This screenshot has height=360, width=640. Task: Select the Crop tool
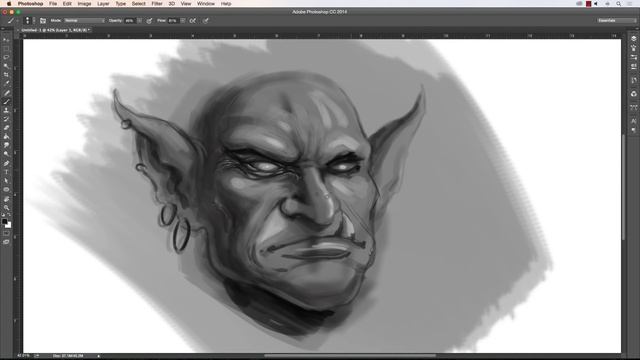(x=6, y=75)
